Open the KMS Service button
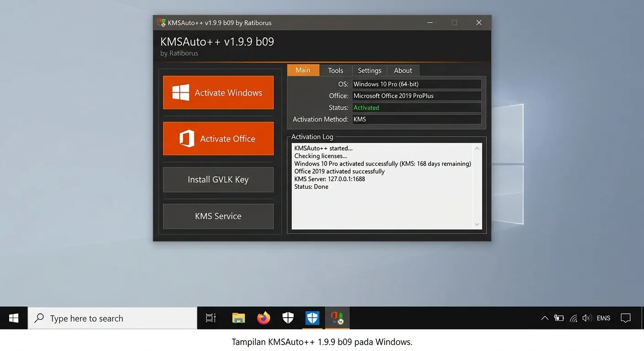This screenshot has height=351, width=644. point(218,216)
